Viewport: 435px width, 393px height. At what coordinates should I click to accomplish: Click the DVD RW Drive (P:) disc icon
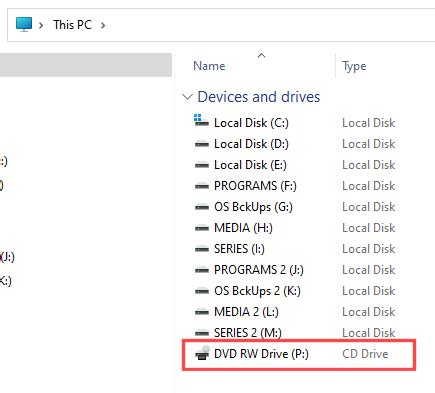point(202,353)
